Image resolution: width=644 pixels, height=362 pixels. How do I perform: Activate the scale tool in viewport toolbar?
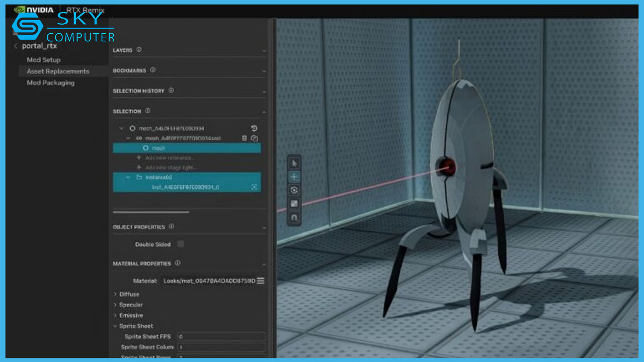295,204
